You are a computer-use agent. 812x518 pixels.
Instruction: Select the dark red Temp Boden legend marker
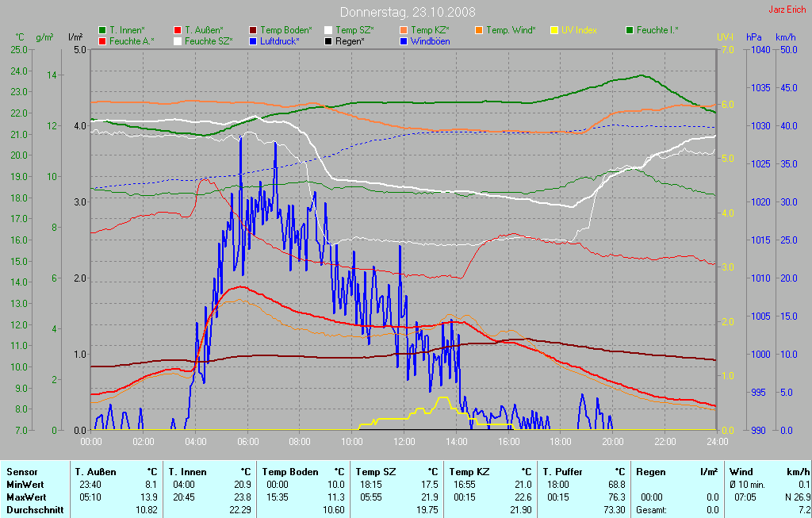point(253,30)
